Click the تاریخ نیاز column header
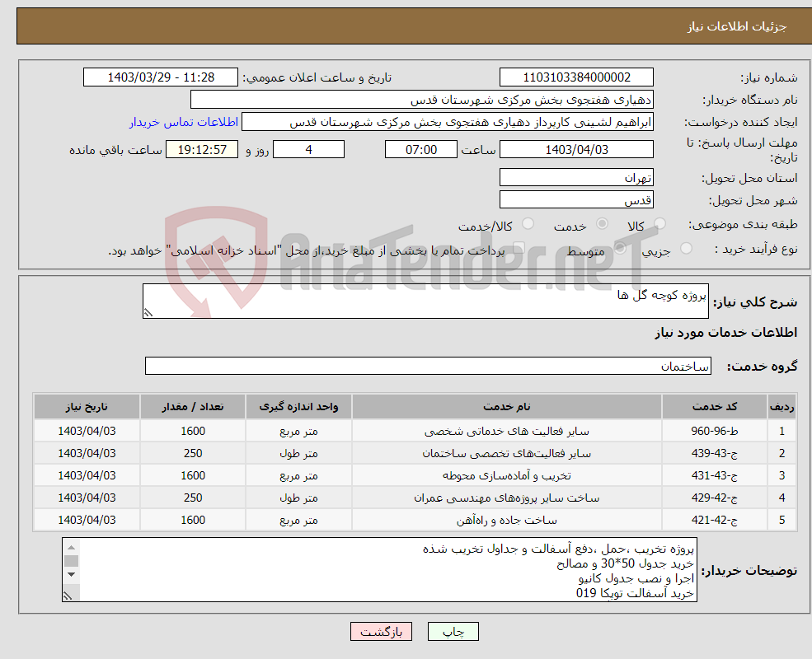The height and width of the screenshot is (659, 812). tap(87, 407)
